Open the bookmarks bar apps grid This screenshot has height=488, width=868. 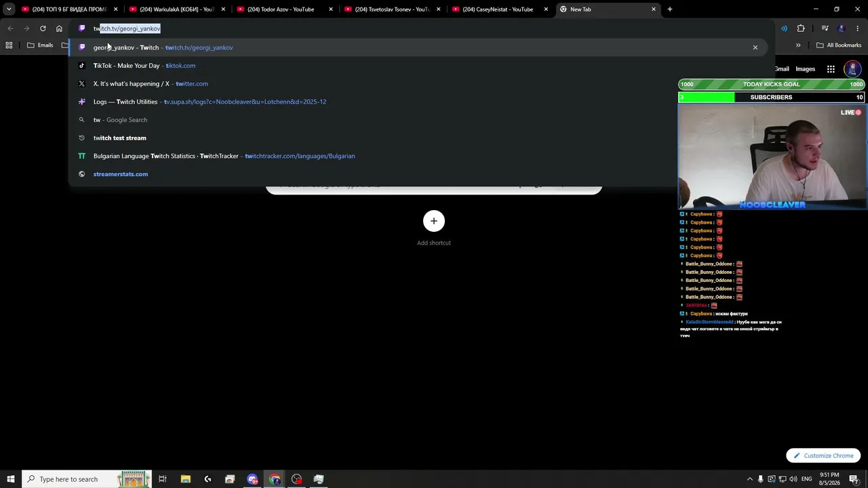(x=9, y=45)
